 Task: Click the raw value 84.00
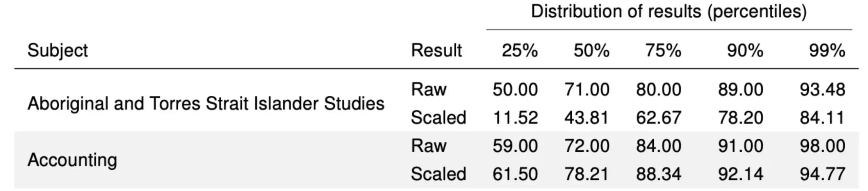coord(658,146)
